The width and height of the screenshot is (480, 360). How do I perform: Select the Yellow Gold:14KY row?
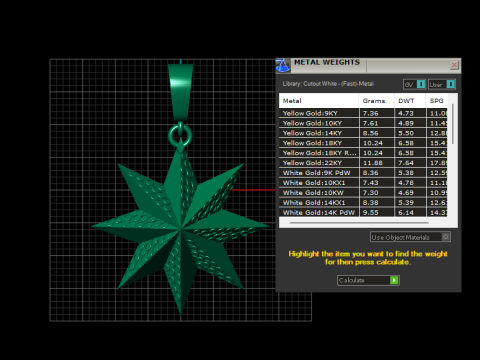point(363,133)
